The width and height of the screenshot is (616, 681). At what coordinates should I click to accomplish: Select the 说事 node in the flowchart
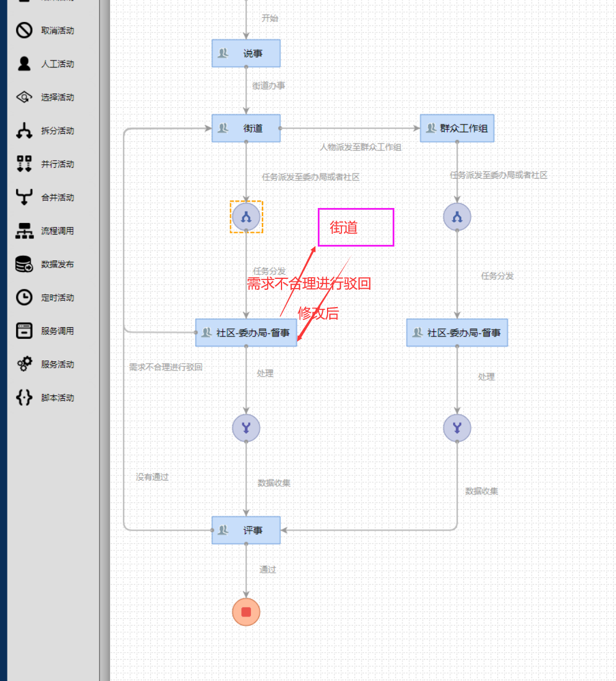pyautogui.click(x=246, y=54)
